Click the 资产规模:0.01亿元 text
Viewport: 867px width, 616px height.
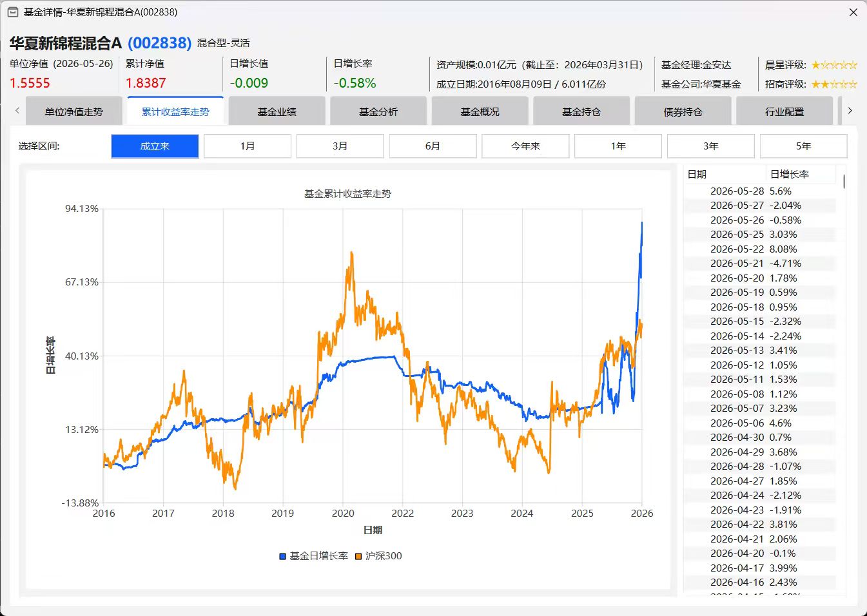(476, 65)
